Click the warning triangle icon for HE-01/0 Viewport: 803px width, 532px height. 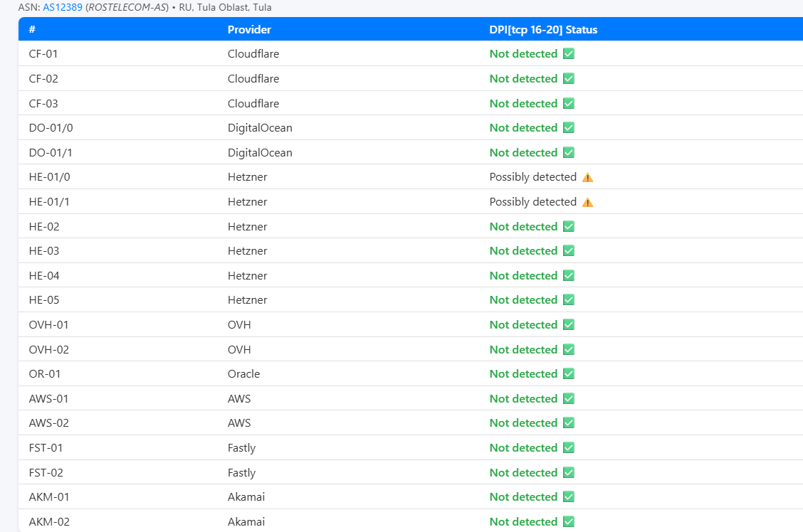tap(587, 177)
